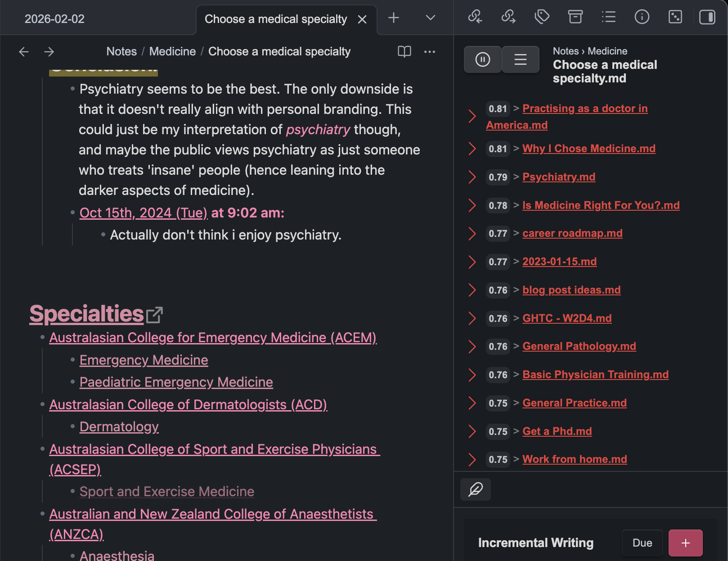The height and width of the screenshot is (561, 728).
Task: Open the feather quill icon
Action: pos(476,489)
